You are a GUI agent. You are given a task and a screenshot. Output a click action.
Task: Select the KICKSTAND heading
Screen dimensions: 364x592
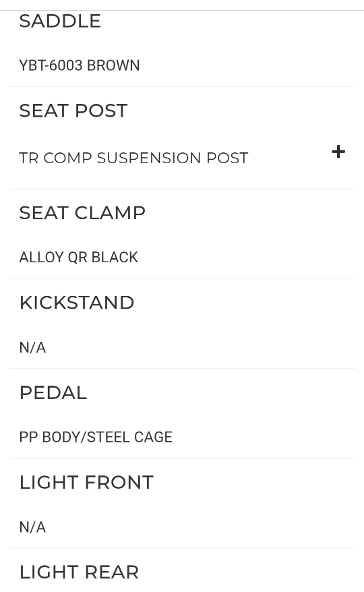pos(77,303)
